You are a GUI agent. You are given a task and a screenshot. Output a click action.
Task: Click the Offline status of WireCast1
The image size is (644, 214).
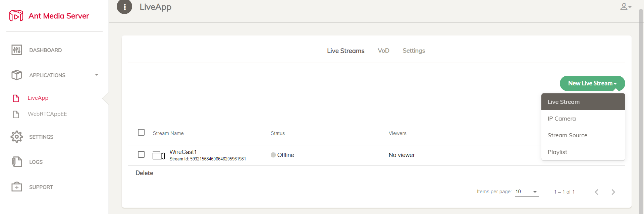(282, 155)
